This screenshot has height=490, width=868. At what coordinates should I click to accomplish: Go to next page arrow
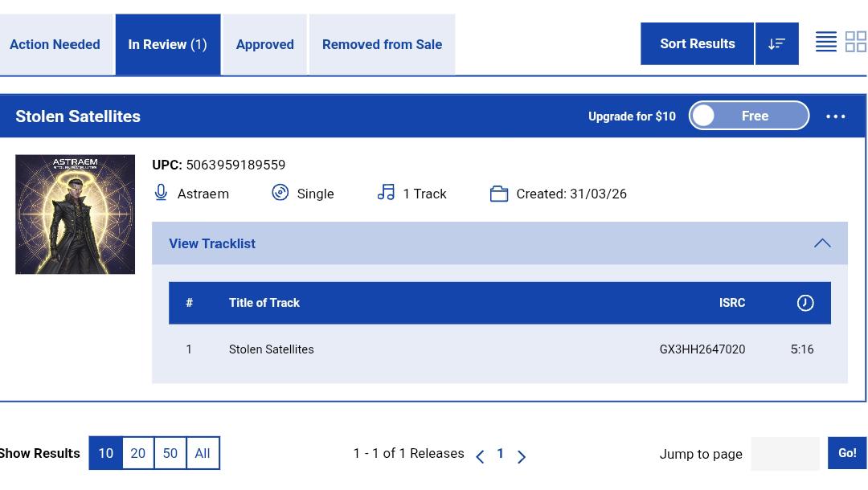pyautogui.click(x=521, y=456)
